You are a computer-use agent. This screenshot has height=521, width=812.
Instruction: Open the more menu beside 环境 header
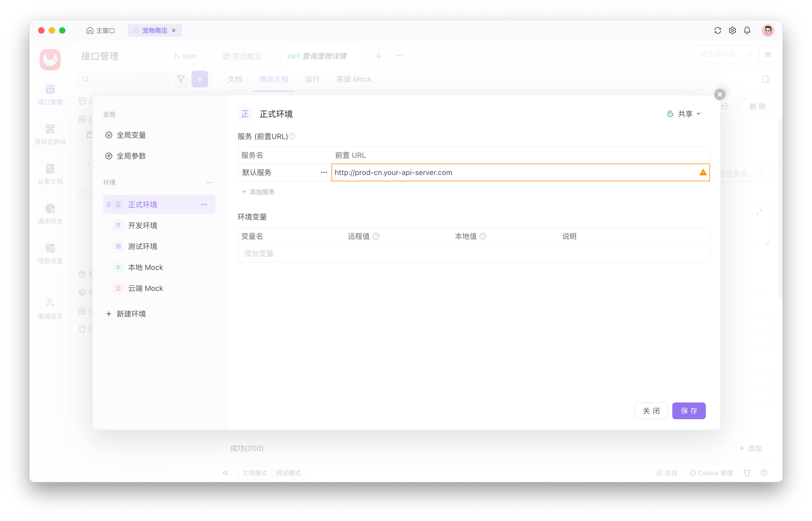pos(209,183)
